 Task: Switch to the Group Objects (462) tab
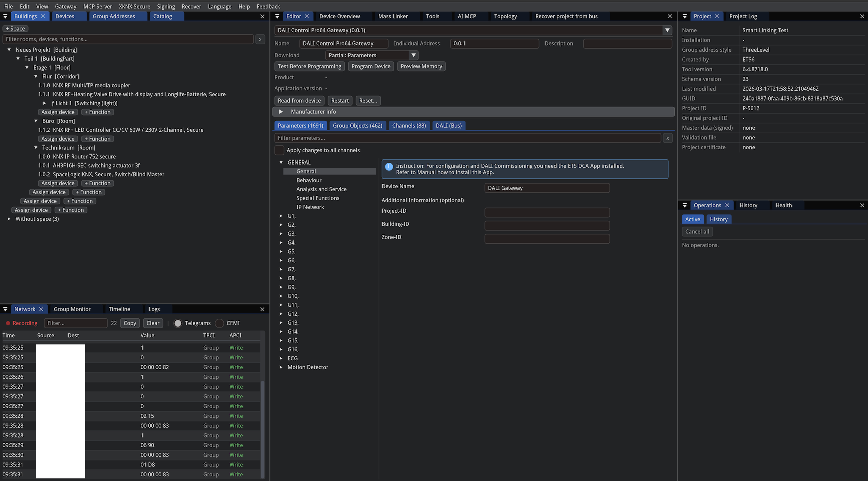coord(358,125)
